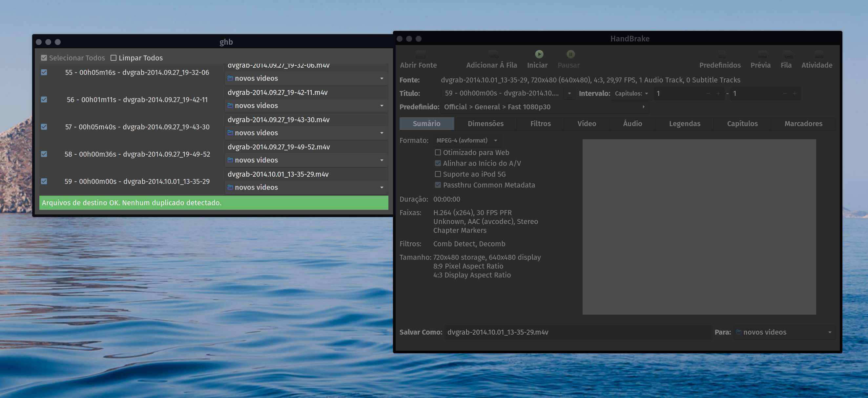Expand the Fast 1080p30 preset selector
This screenshot has height=398, width=868.
tap(644, 107)
